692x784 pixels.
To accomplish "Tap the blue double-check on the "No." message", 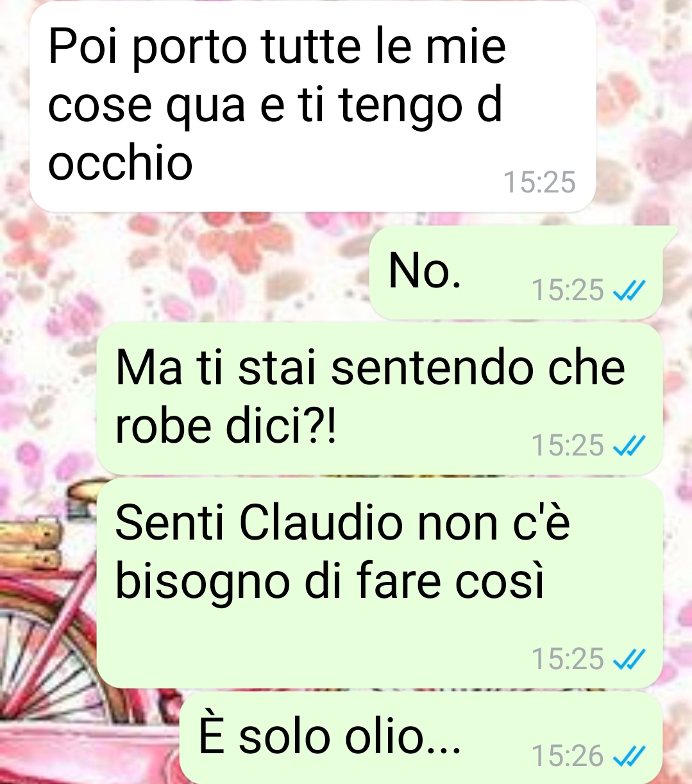I will click(629, 292).
